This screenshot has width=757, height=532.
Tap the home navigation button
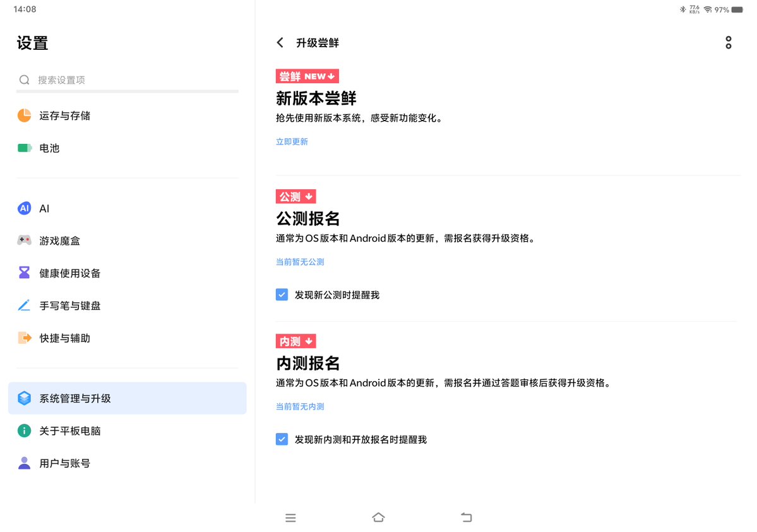[x=379, y=517]
